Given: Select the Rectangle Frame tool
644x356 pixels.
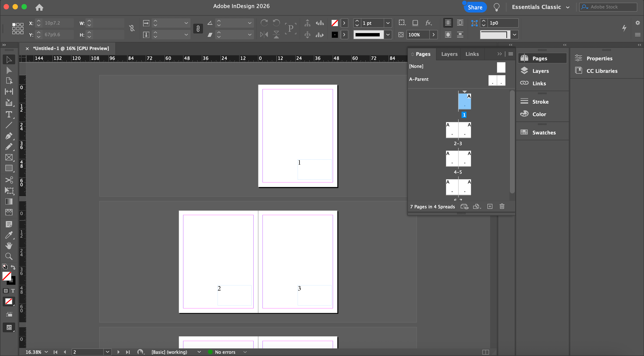Looking at the screenshot, I should pos(9,157).
